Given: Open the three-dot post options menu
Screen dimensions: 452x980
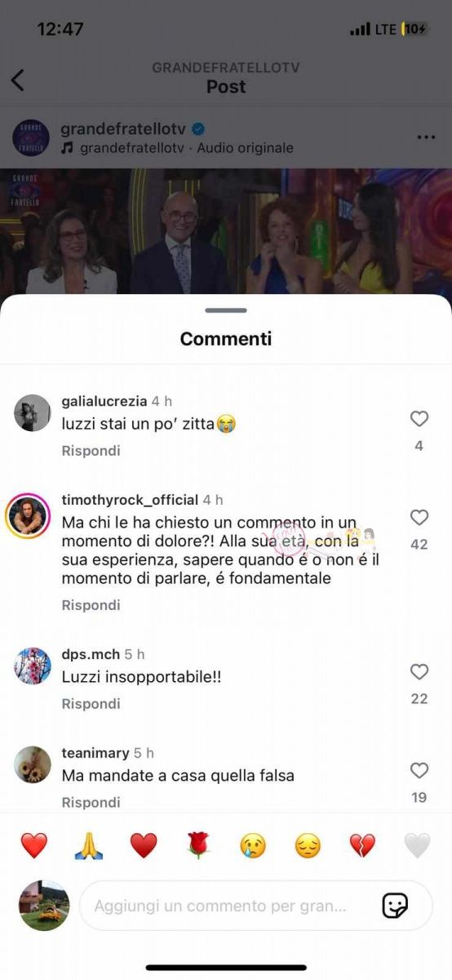Looking at the screenshot, I should click(426, 137).
